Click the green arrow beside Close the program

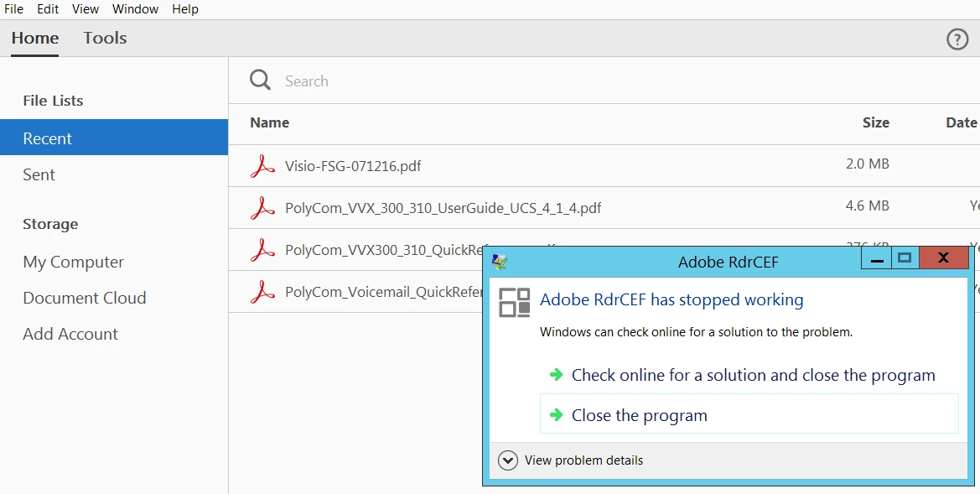point(556,414)
